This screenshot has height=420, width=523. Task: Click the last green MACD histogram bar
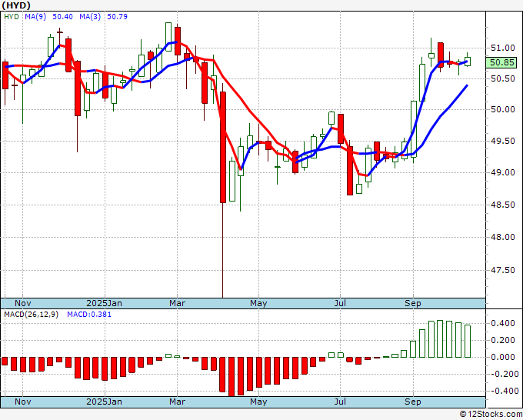(468, 341)
